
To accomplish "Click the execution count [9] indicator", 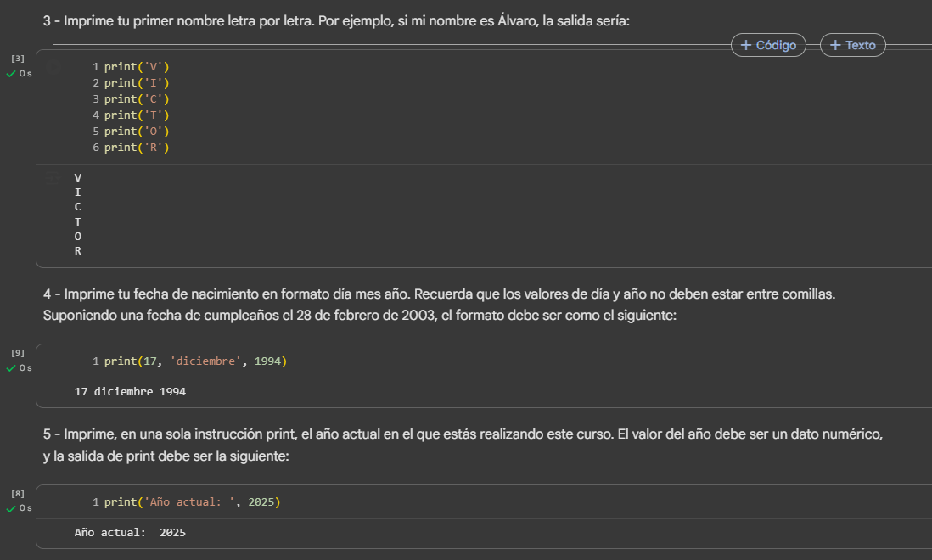I will 18,352.
